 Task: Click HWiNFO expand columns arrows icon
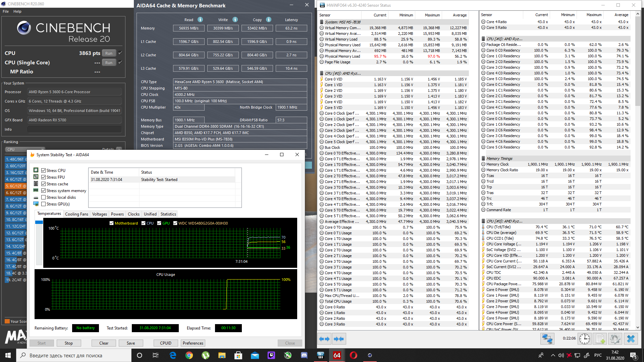(x=324, y=339)
